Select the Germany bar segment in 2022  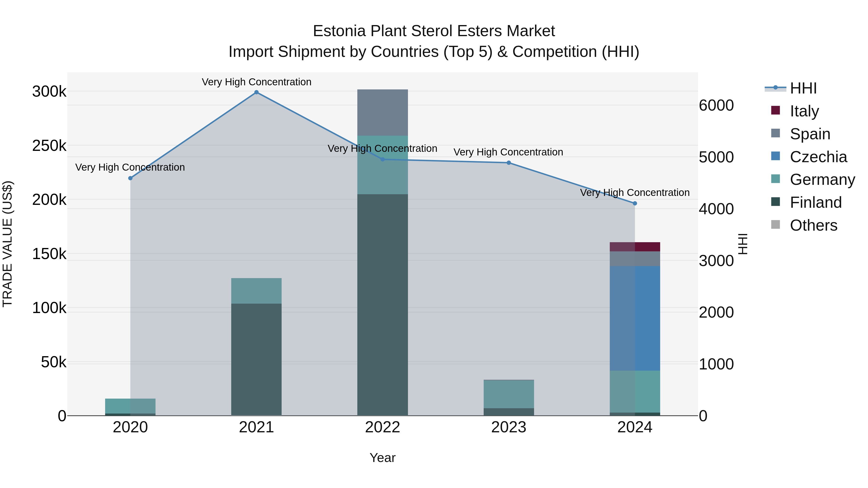(x=382, y=165)
